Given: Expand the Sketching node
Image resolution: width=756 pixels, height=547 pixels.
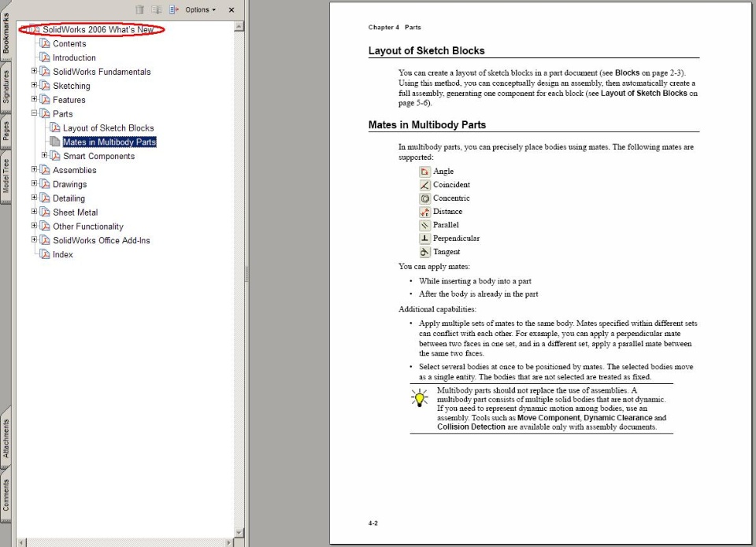Looking at the screenshot, I should click(34, 85).
